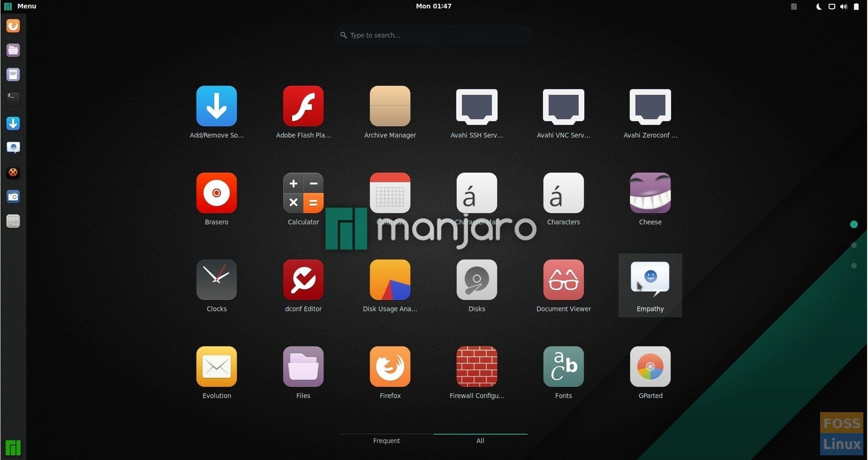Launch Cheese webcam app
The width and height of the screenshot is (868, 460).
click(x=650, y=193)
